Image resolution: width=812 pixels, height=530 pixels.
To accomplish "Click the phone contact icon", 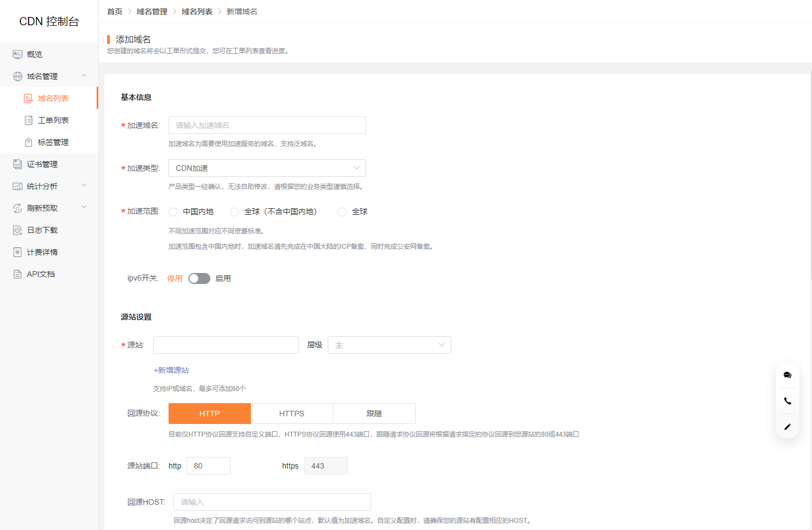I will click(x=787, y=401).
